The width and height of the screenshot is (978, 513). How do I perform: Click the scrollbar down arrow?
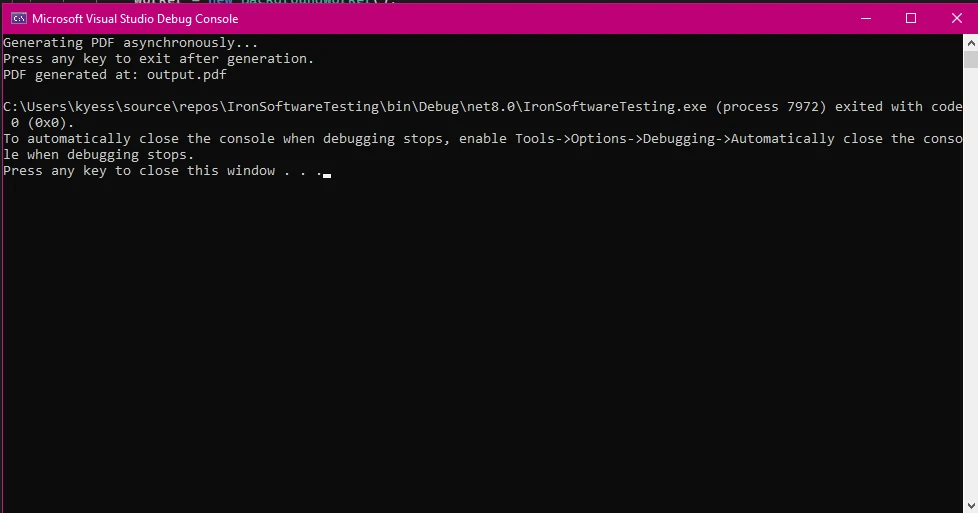click(x=970, y=505)
